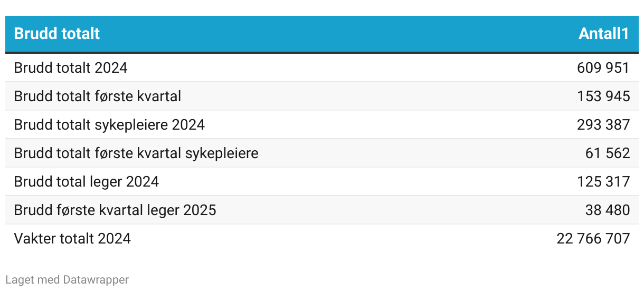644x292 pixels.
Task: Select 'Brudd totalt første kvartal sykepleiere' label
Action: tap(136, 153)
